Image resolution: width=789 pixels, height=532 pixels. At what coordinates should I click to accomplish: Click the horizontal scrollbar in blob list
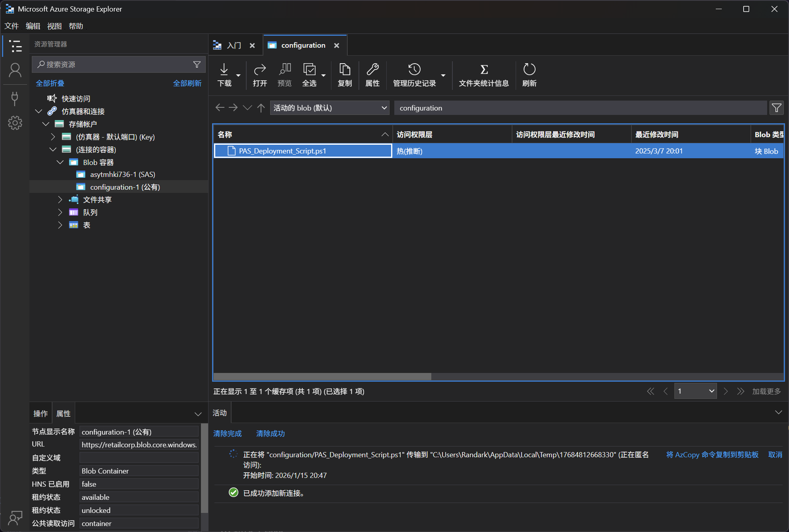coord(322,377)
